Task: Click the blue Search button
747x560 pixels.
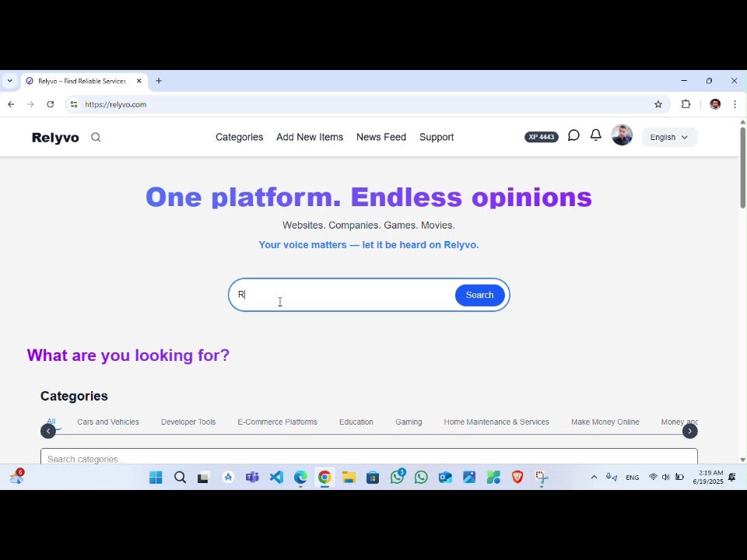Action: (x=480, y=296)
